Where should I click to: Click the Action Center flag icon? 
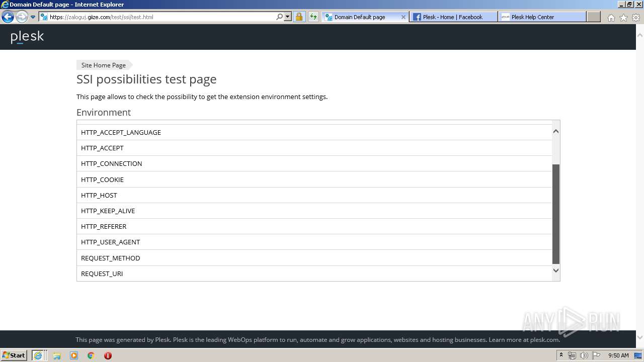[596, 355]
